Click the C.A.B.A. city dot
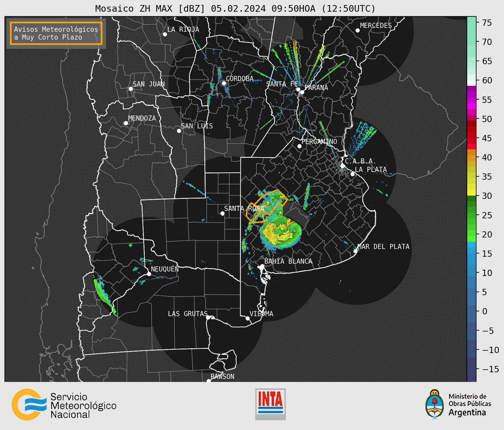 [x=343, y=166]
